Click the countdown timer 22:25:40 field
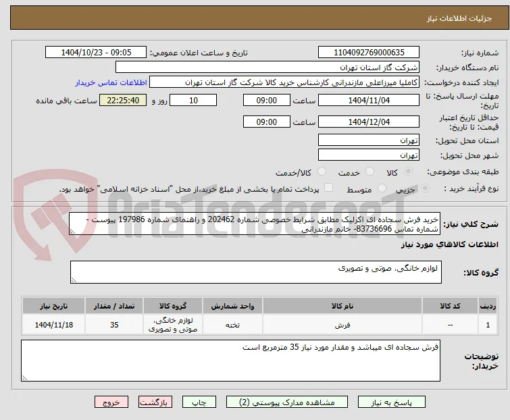510x420 pixels. click(x=123, y=100)
